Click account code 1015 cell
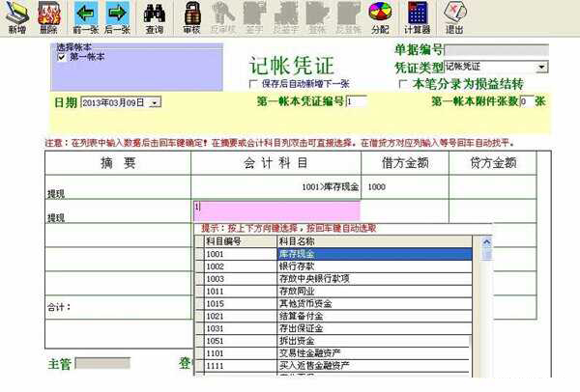This screenshot has height=392, width=580. click(x=241, y=304)
